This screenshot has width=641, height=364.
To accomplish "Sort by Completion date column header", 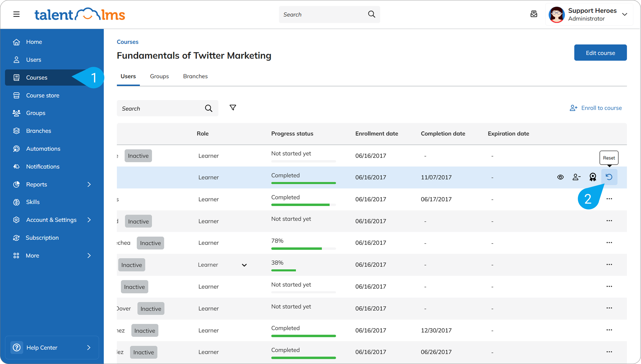I will [443, 134].
